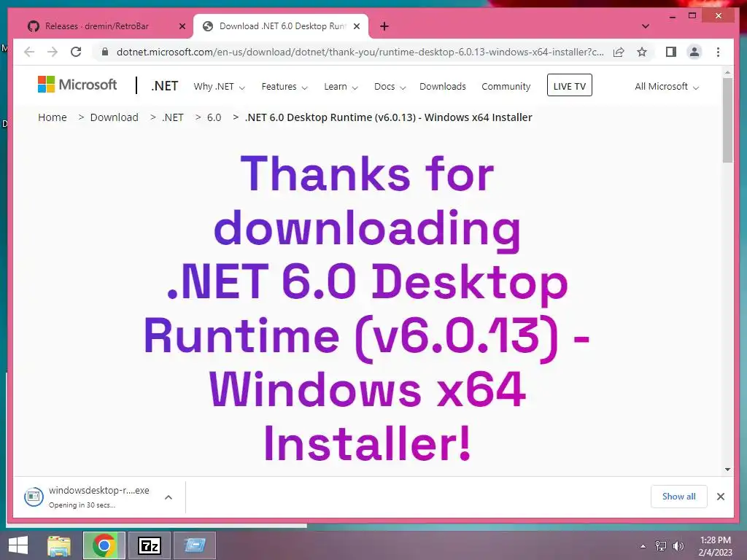Show hidden system tray icons
This screenshot has width=747, height=560.
(x=643, y=546)
